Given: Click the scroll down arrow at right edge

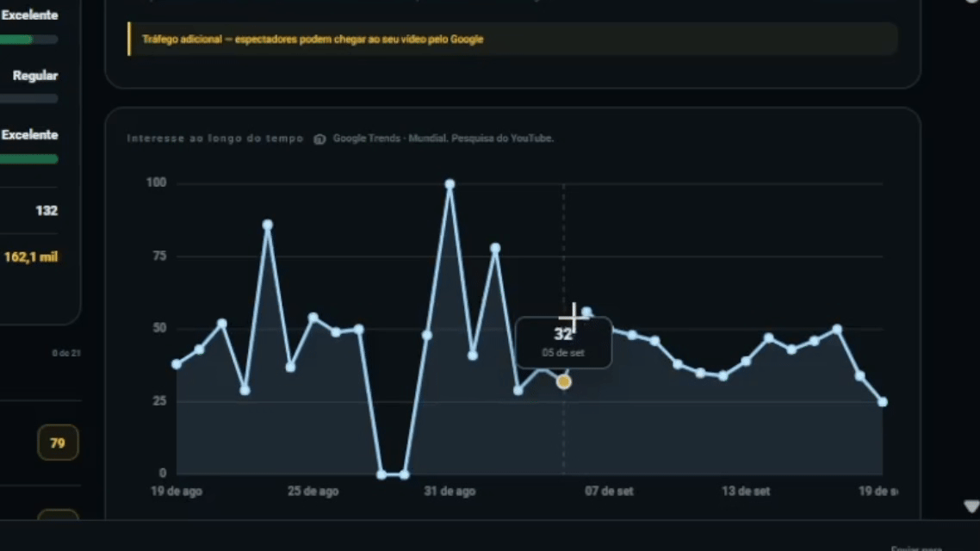Looking at the screenshot, I should (971, 506).
